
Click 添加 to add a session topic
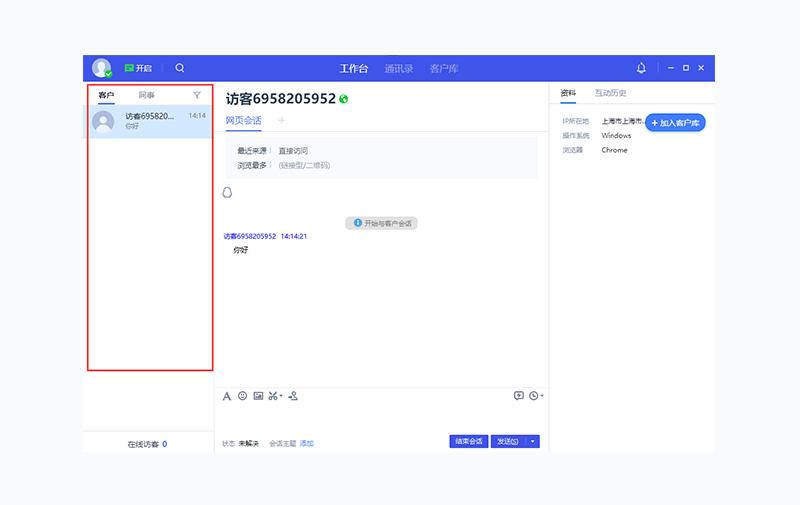307,443
